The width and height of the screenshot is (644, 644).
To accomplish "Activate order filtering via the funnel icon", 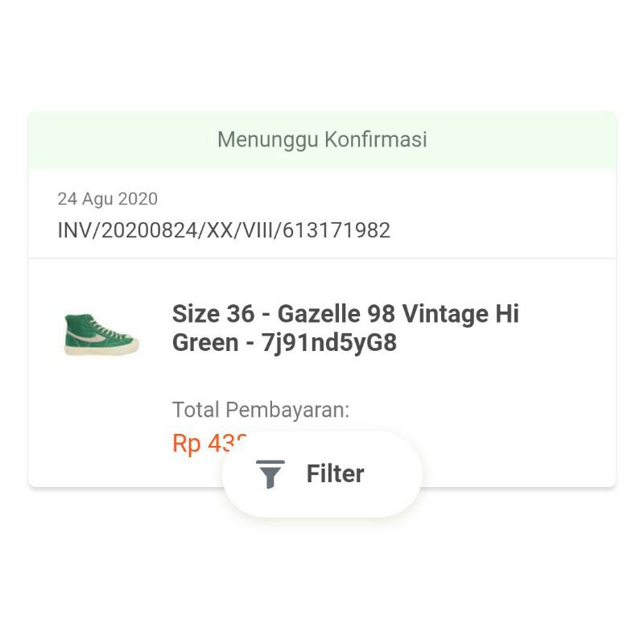I will (x=271, y=474).
